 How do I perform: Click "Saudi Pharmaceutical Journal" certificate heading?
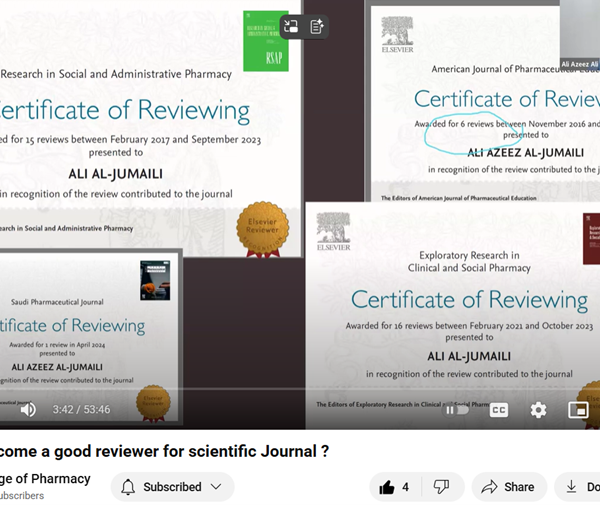coord(57,302)
